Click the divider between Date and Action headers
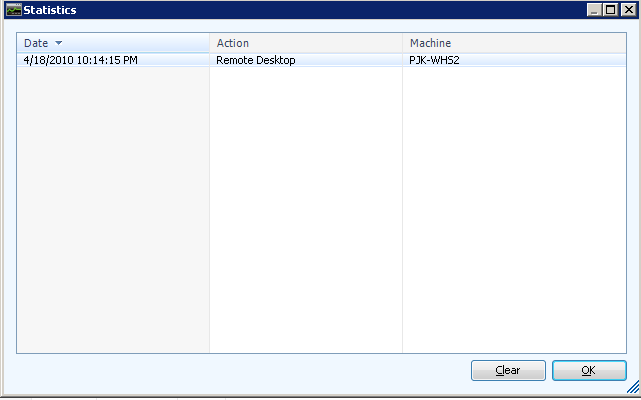Viewport: 641px width, 400px height. (209, 43)
